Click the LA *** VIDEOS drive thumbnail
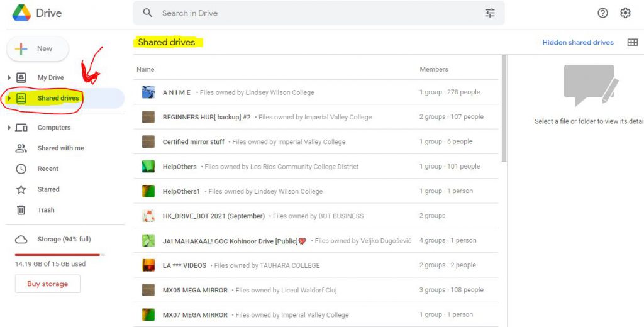Image resolution: width=644 pixels, height=327 pixels. (148, 265)
